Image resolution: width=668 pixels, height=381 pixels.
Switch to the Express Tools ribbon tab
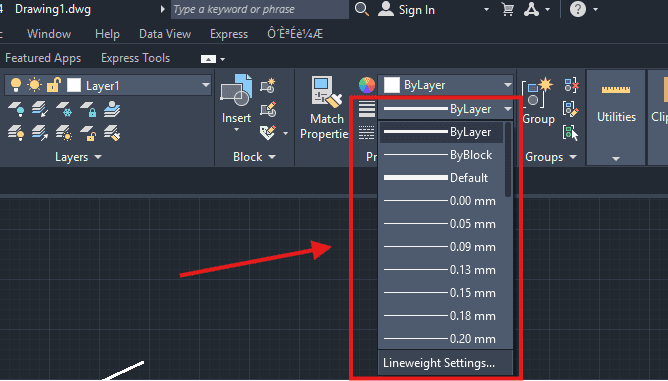point(135,58)
